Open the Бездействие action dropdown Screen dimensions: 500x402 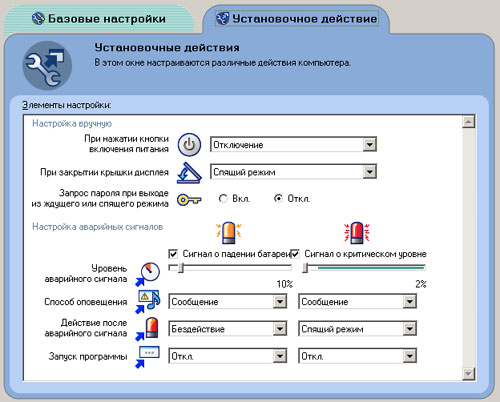pos(228,329)
